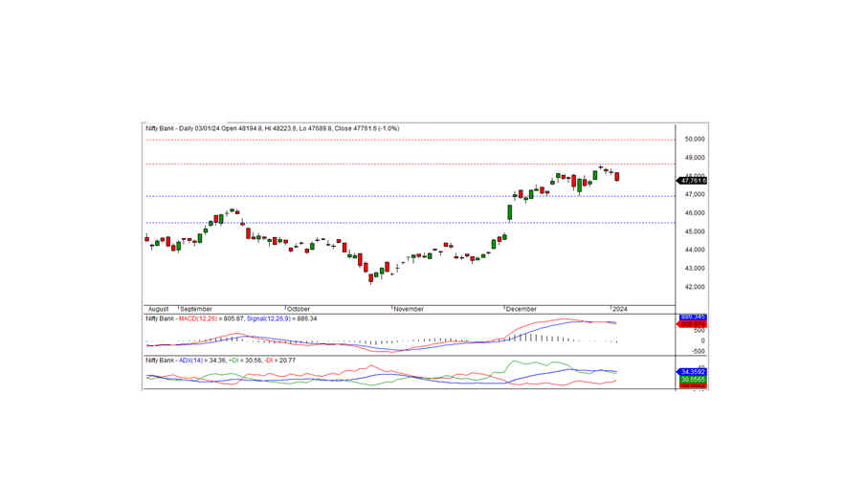The height and width of the screenshot is (504, 844).
Task: Click the red MACD value tag on axis
Action: (691, 324)
